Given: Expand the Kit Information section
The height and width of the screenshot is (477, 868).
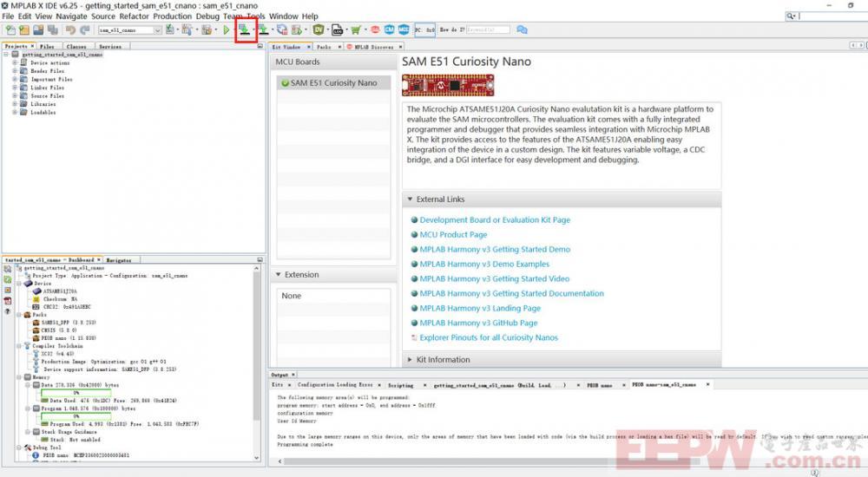Looking at the screenshot, I should 411,360.
